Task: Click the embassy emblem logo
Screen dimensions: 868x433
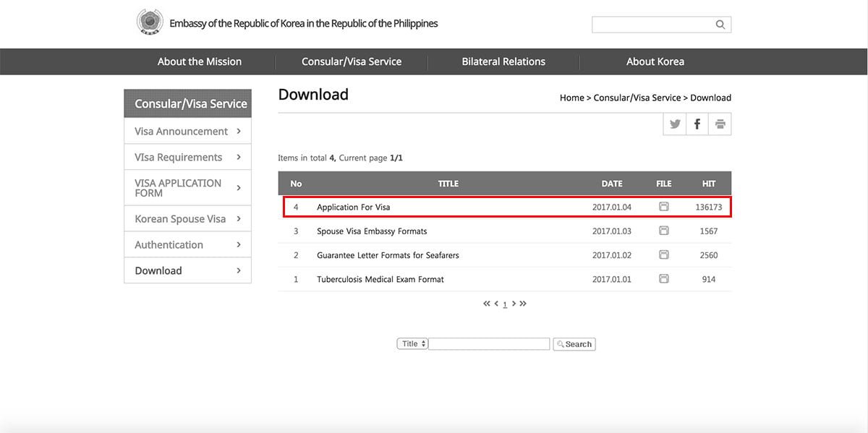Action: coord(150,22)
